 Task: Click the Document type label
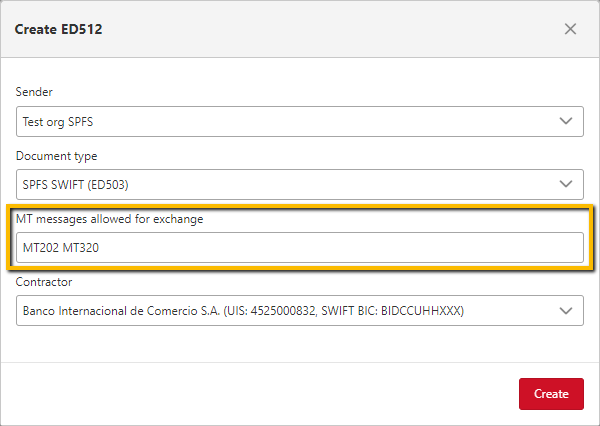pos(56,156)
